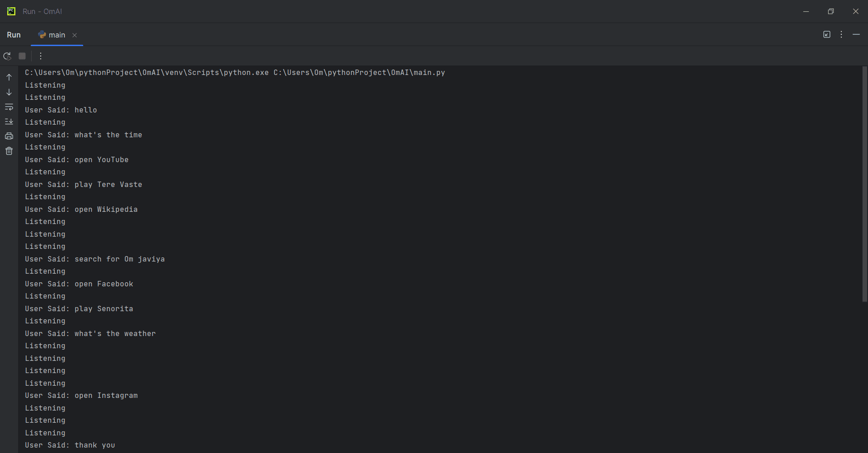
Task: Click the PyCharm logo in title bar
Action: [11, 11]
